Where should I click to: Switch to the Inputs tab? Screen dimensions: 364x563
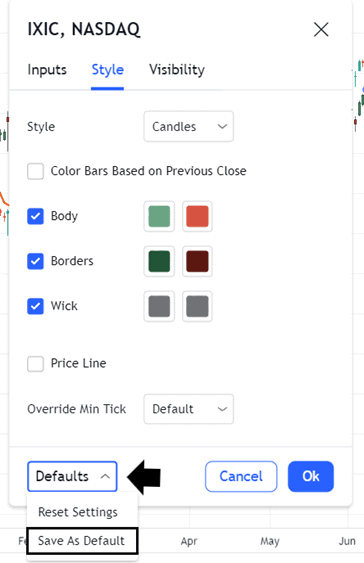(47, 70)
